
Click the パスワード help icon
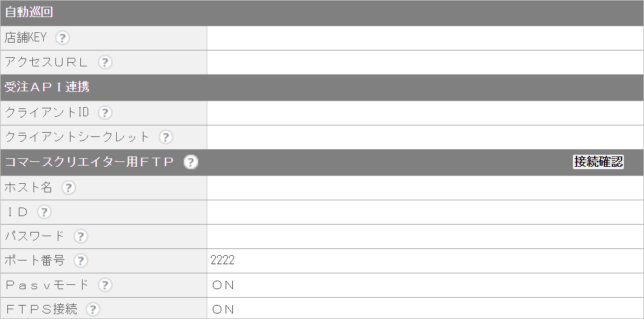(80, 236)
